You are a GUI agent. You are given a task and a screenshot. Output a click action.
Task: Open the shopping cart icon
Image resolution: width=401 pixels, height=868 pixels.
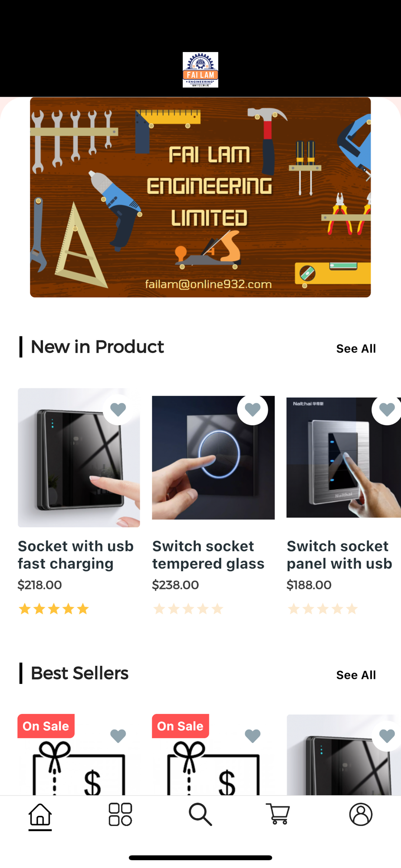[x=278, y=814]
